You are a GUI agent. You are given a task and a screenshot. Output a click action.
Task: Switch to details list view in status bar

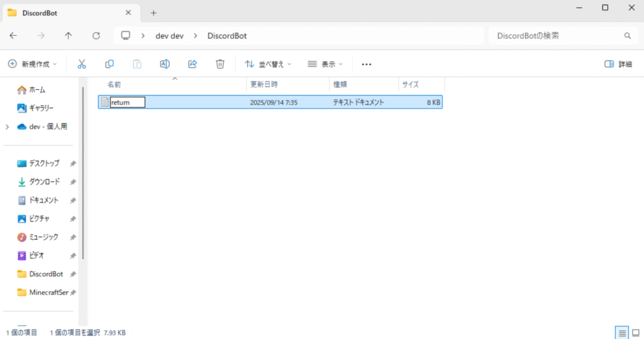pos(622,332)
